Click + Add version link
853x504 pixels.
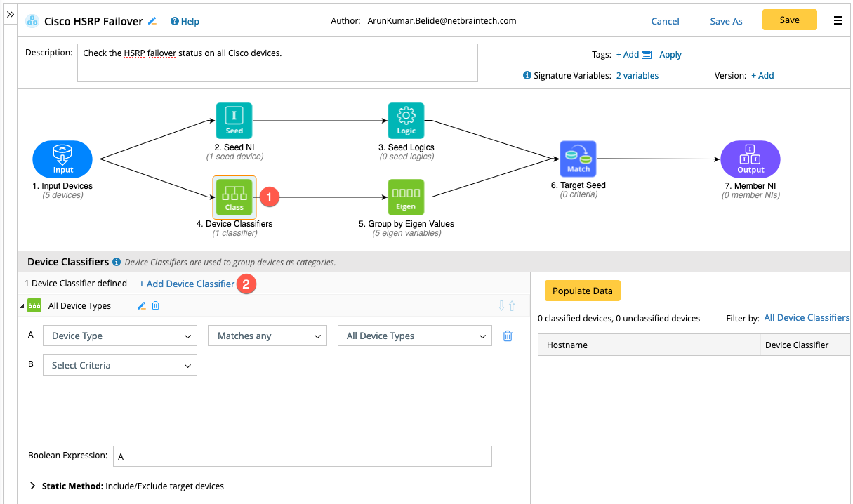pyautogui.click(x=762, y=75)
